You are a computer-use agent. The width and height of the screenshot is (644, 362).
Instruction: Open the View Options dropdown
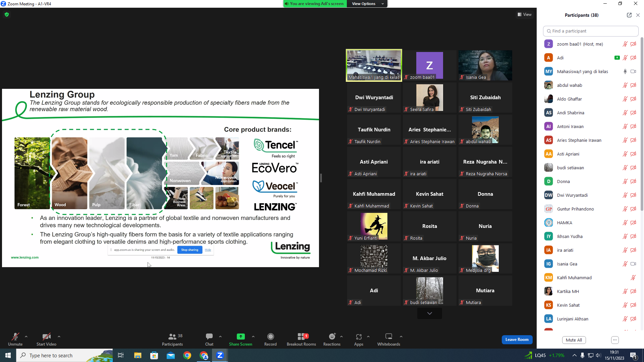(x=368, y=4)
